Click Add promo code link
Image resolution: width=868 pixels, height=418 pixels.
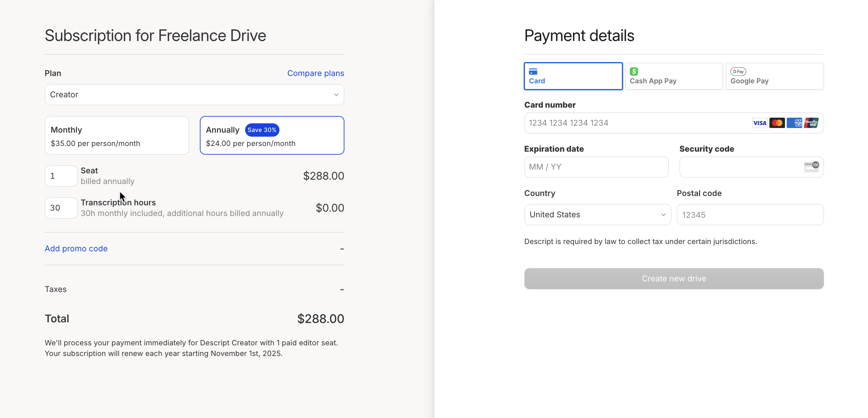click(x=76, y=248)
